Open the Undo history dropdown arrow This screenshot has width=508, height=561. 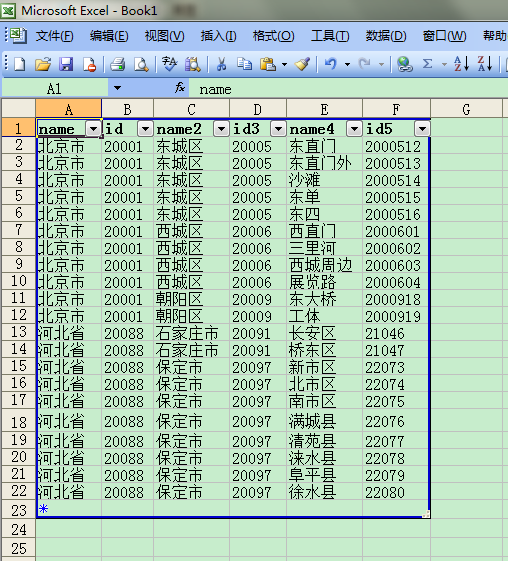pyautogui.click(x=347, y=65)
